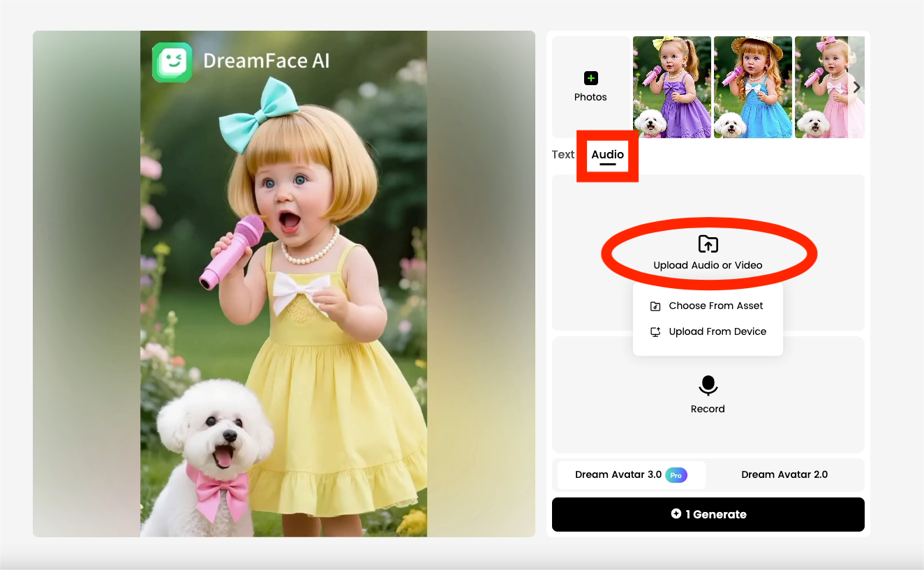924x570 pixels.
Task: Pick Upload From Device menu option
Action: pyautogui.click(x=717, y=331)
